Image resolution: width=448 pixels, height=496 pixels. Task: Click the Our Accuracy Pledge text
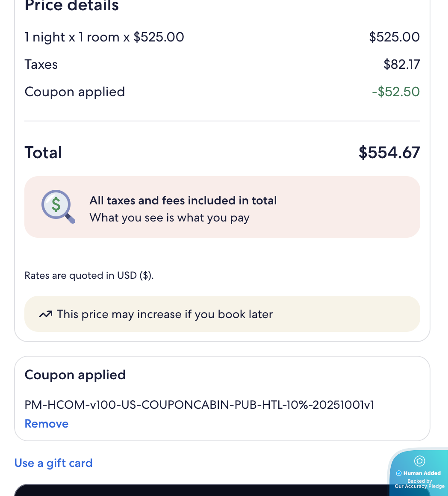coord(419,486)
